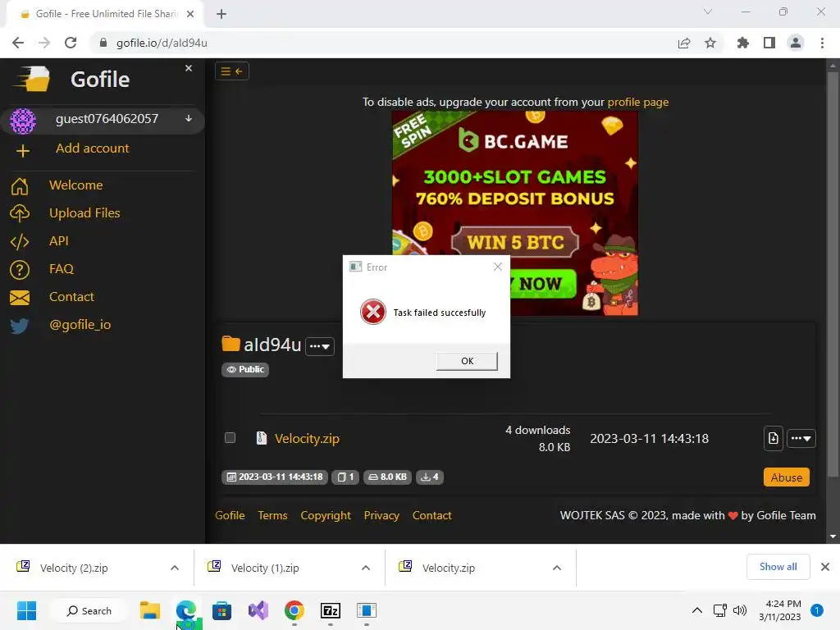840x630 pixels.
Task: Open the Copyright footer link
Action: (326, 515)
